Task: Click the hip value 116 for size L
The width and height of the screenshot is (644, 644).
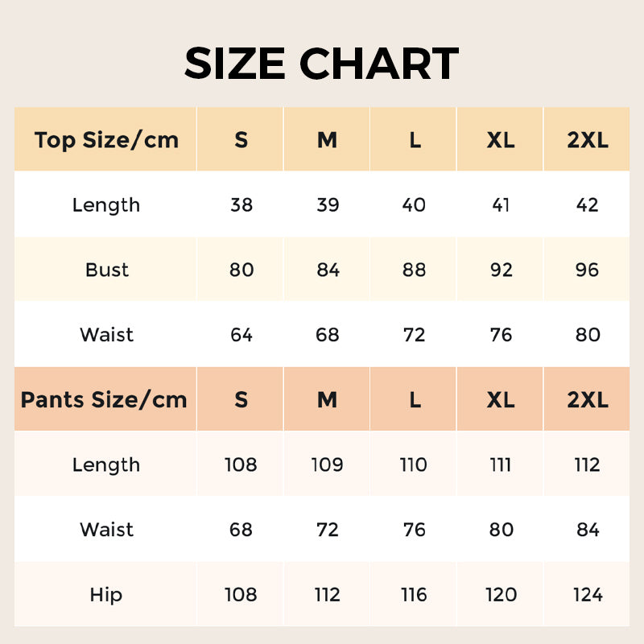Action: tap(414, 595)
